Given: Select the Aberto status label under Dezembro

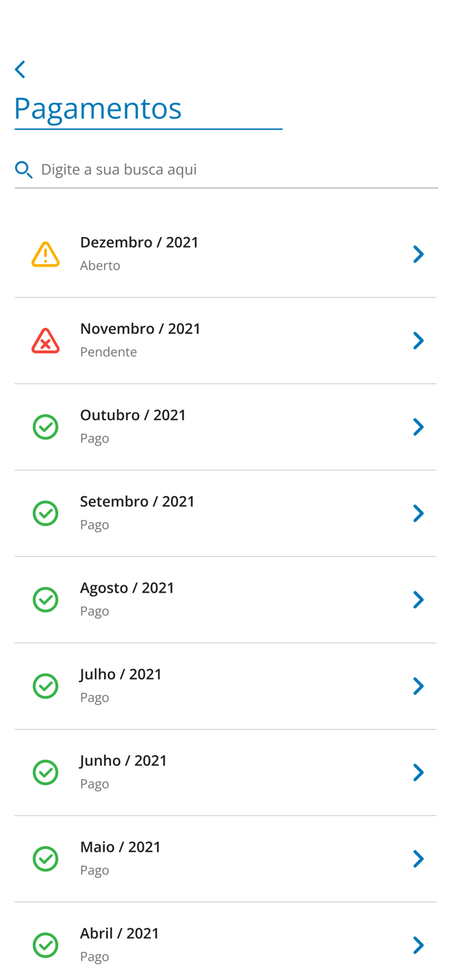Looking at the screenshot, I should click(100, 265).
